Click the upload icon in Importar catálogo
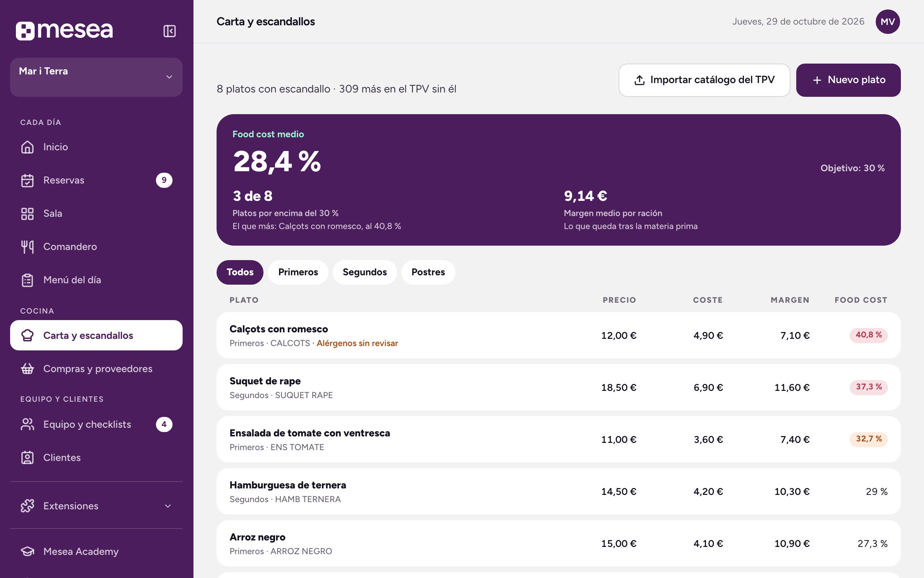Screen dimensions: 924x578 pyautogui.click(x=640, y=80)
